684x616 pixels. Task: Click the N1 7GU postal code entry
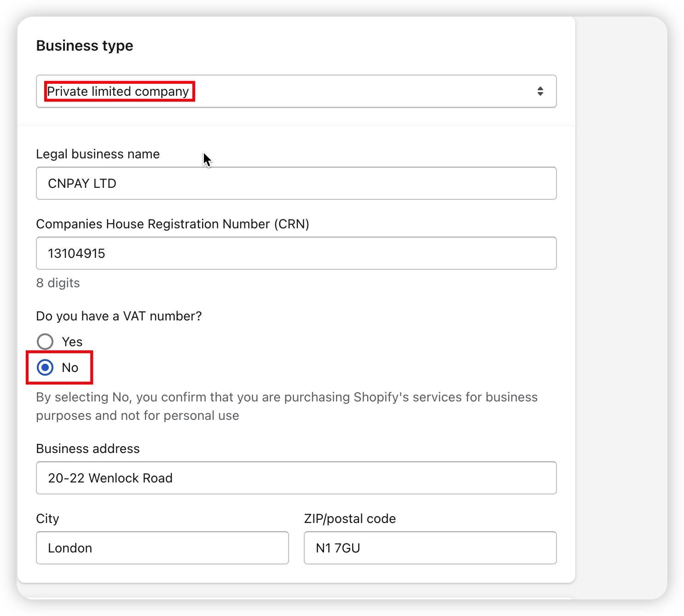click(x=430, y=548)
